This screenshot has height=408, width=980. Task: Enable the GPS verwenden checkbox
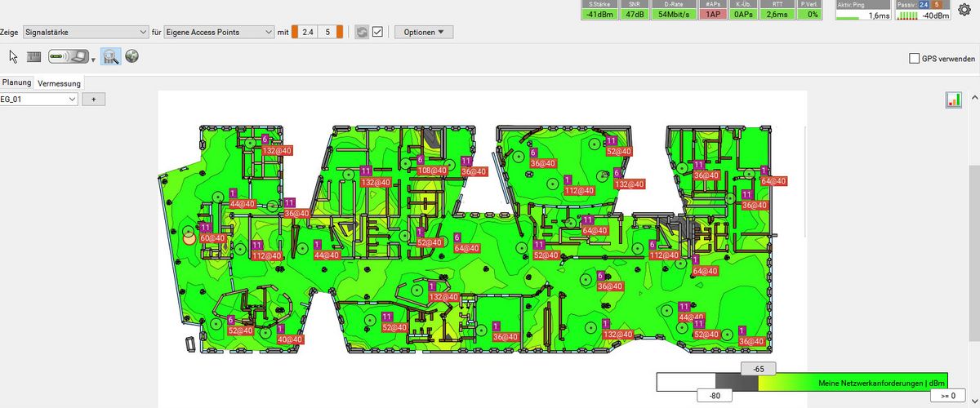tap(915, 58)
